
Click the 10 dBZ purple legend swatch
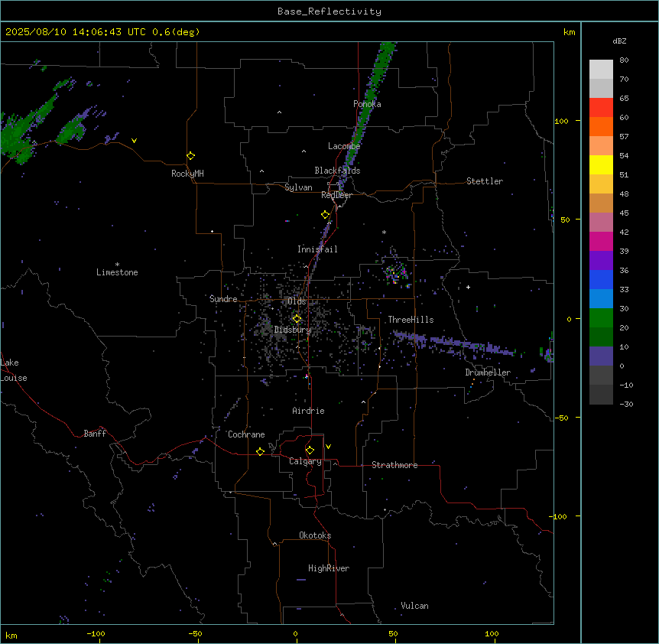pos(601,356)
